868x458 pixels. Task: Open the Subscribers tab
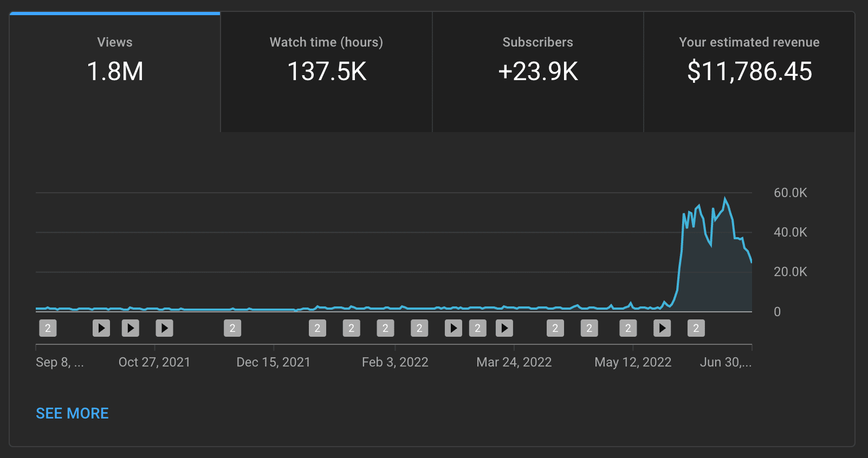pyautogui.click(x=537, y=60)
